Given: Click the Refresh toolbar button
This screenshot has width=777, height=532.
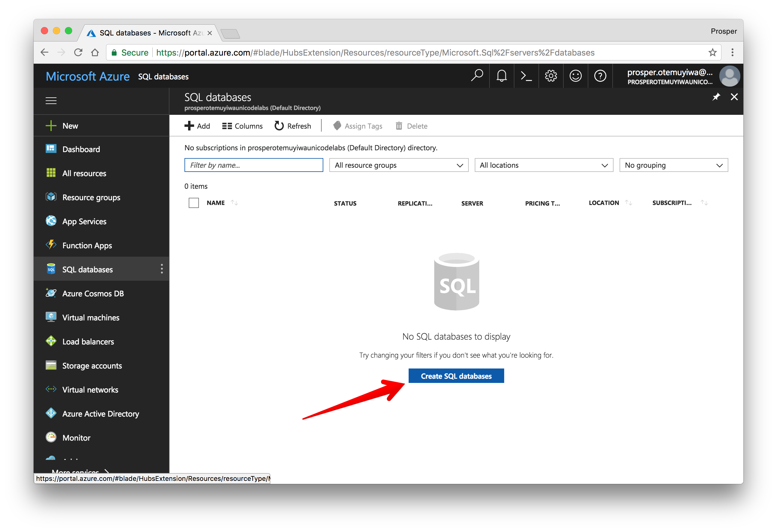Looking at the screenshot, I should [x=293, y=126].
